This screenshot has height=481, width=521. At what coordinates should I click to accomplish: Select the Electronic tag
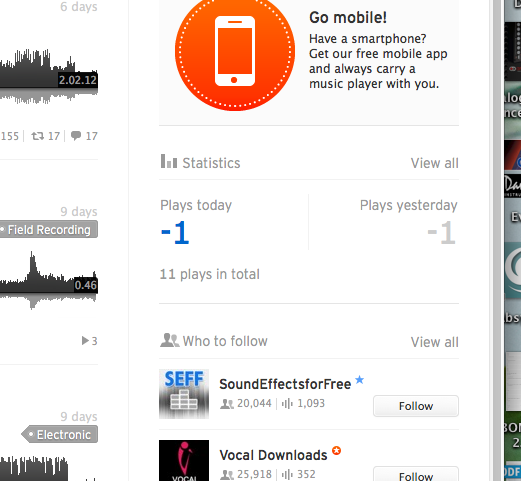[60, 434]
